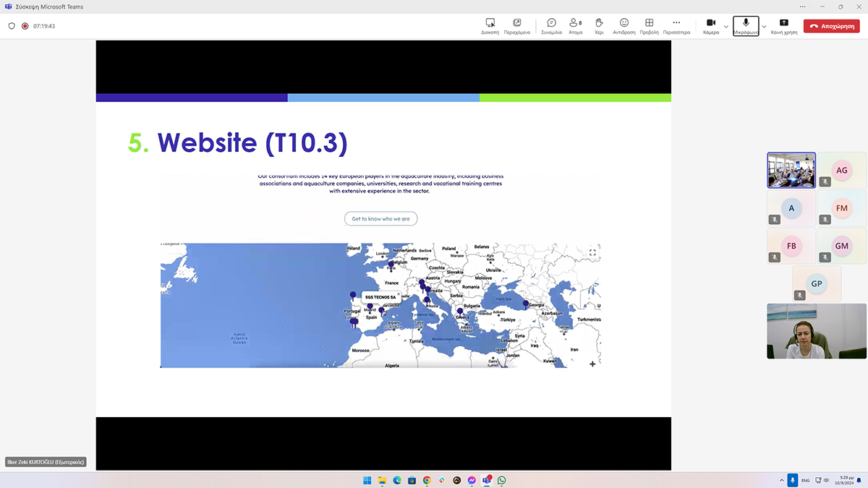
Task: Click the presenter name label İlker Zeki KURTOĞLU
Action: tap(46, 462)
